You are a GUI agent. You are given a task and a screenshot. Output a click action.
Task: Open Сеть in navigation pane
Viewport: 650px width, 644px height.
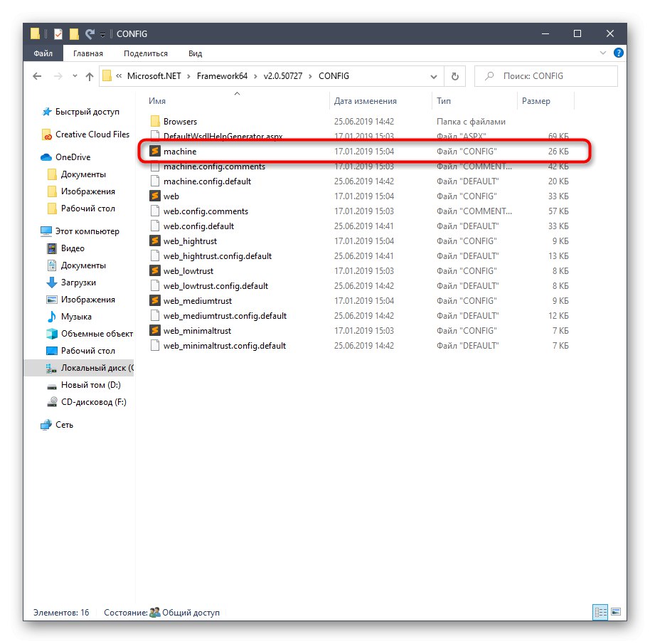pyautogui.click(x=57, y=425)
